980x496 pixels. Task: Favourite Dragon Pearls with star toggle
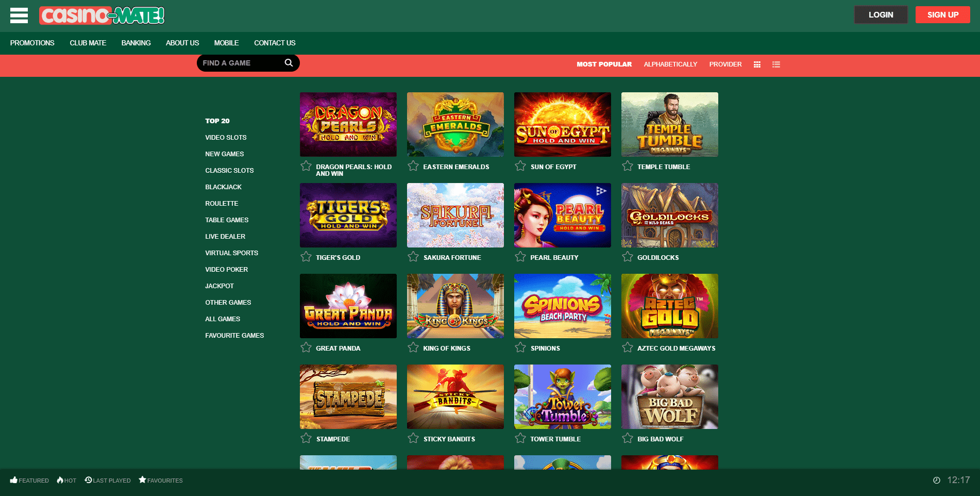click(306, 166)
